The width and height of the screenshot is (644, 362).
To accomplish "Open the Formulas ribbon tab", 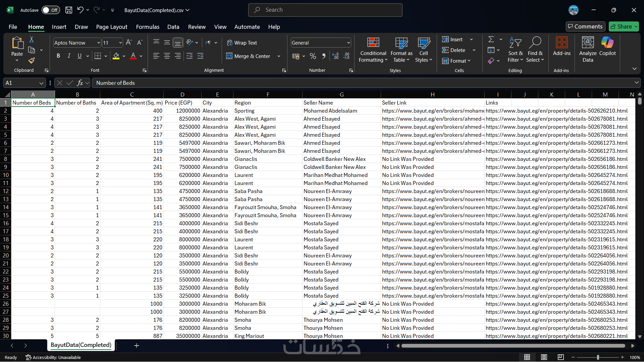I will click(148, 27).
